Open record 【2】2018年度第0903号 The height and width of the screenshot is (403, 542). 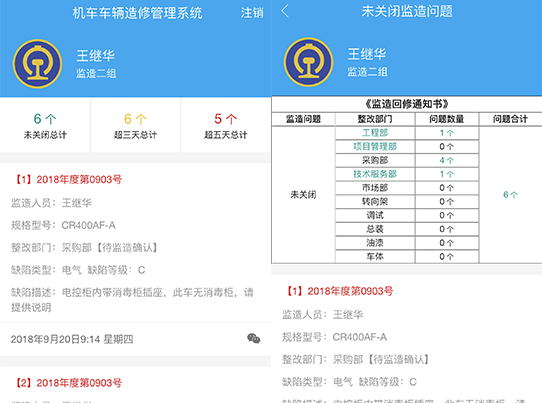point(68,383)
